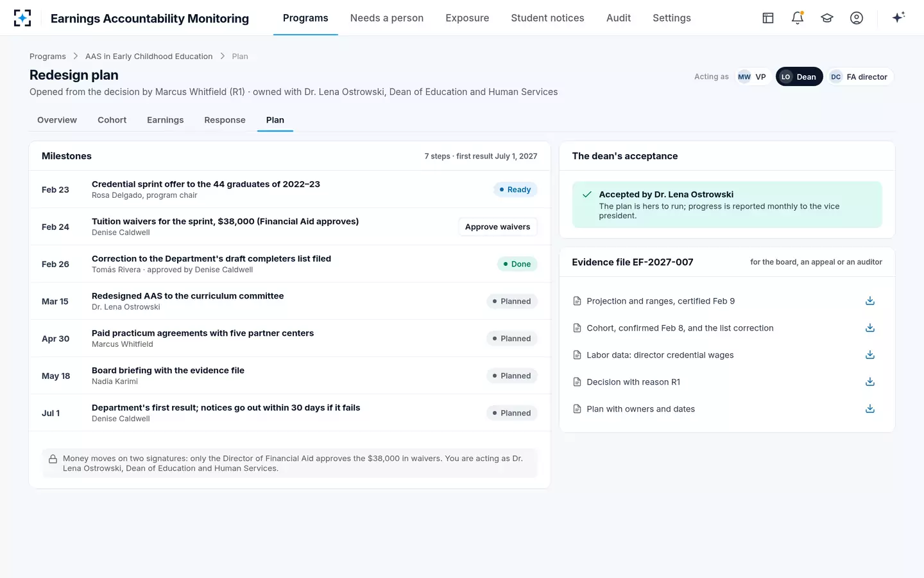This screenshot has height=578, width=924.
Task: Download Plan with owners and dates
Action: pyautogui.click(x=870, y=409)
